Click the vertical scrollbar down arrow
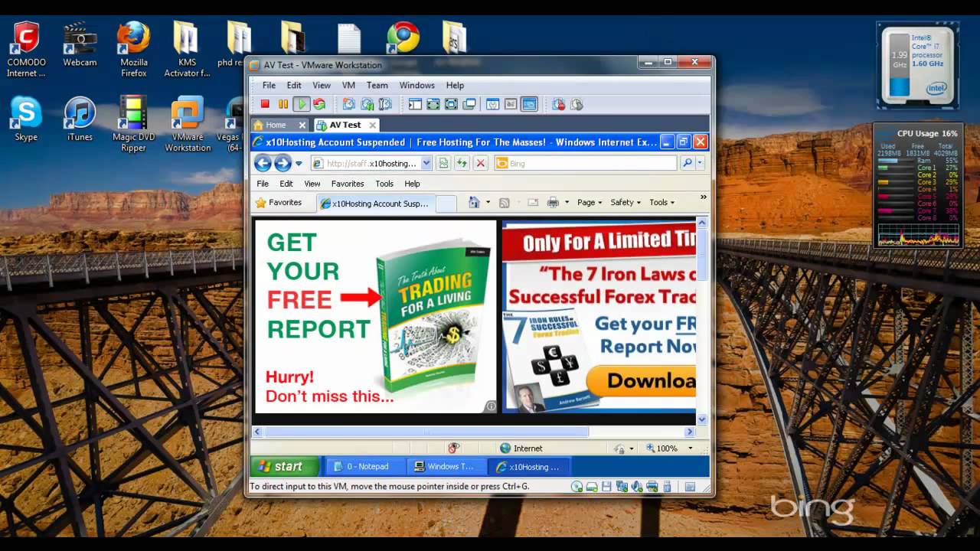Image resolution: width=980 pixels, height=551 pixels. pos(702,419)
